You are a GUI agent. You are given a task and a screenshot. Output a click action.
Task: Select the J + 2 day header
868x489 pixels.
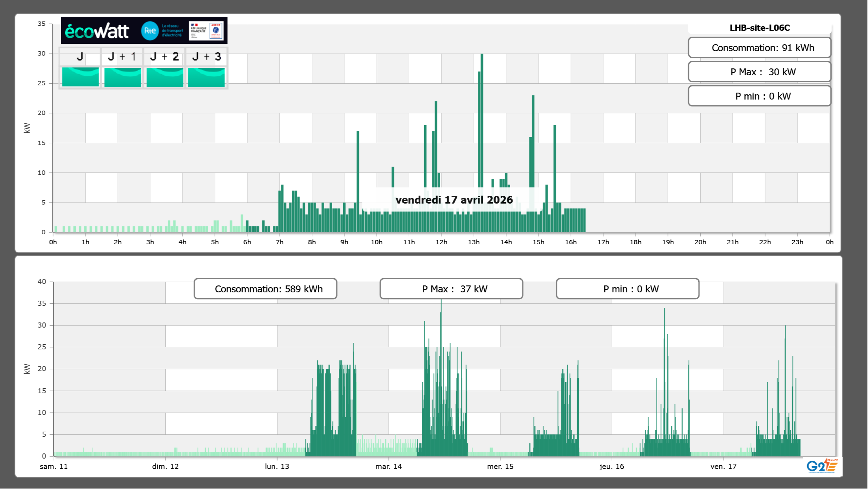[x=165, y=57]
